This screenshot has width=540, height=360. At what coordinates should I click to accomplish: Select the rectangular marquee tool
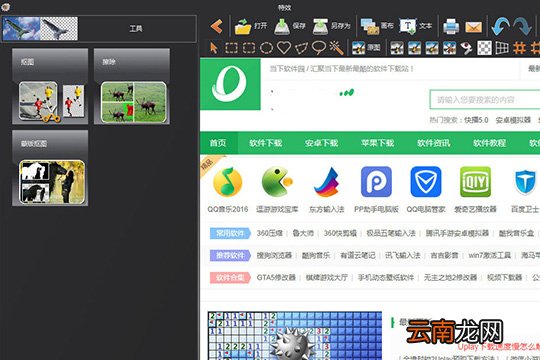tap(231, 48)
